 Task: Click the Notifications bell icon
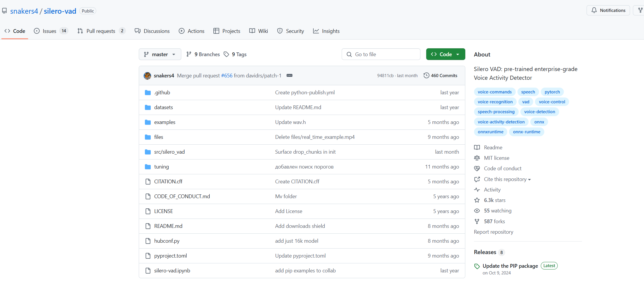pyautogui.click(x=594, y=10)
